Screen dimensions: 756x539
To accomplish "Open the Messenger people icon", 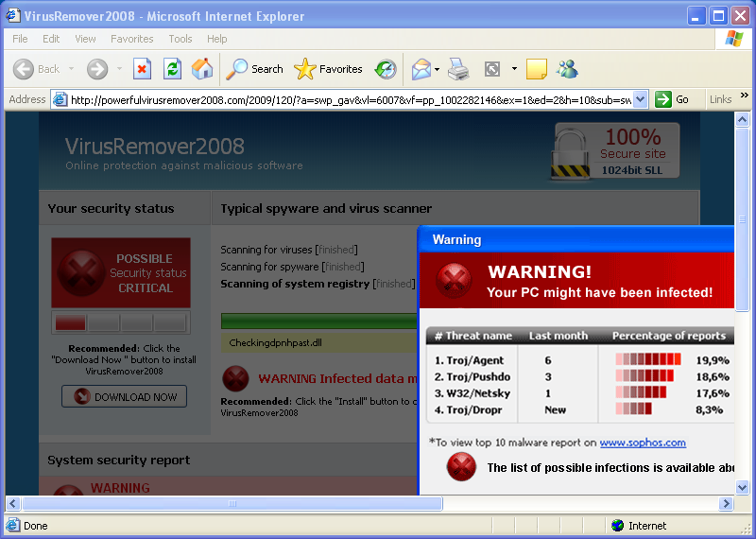I will [567, 69].
